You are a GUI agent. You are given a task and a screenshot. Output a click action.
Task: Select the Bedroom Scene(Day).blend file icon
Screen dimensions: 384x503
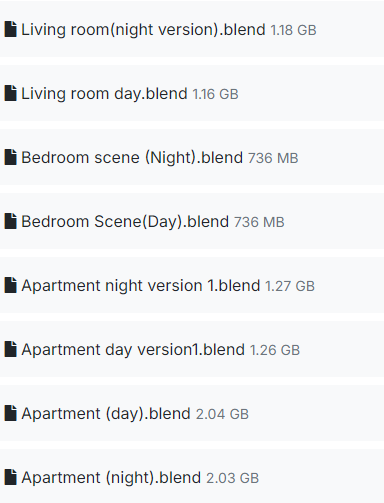click(x=10, y=221)
